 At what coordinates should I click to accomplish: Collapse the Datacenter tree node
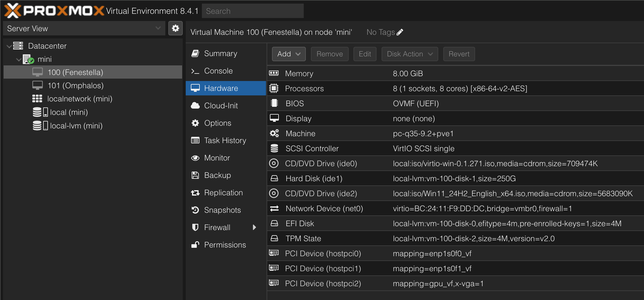pyautogui.click(x=9, y=46)
